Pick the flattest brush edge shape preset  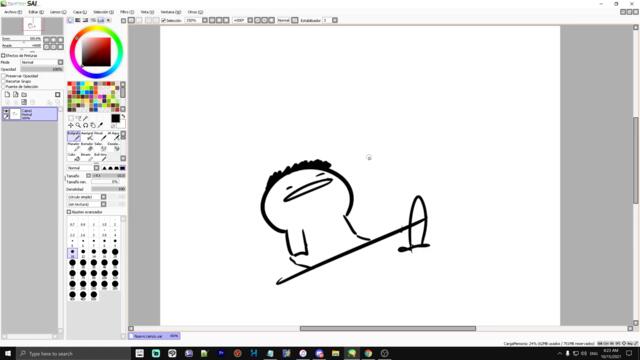click(x=122, y=168)
